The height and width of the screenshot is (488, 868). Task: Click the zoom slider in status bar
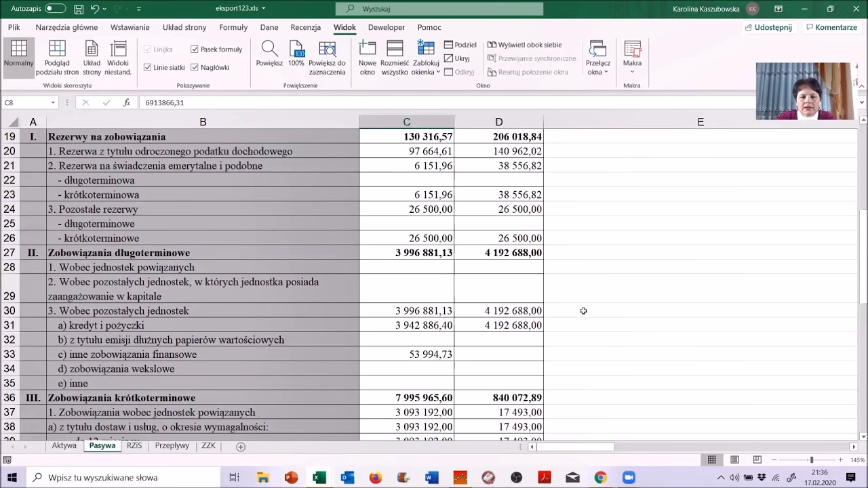point(811,460)
